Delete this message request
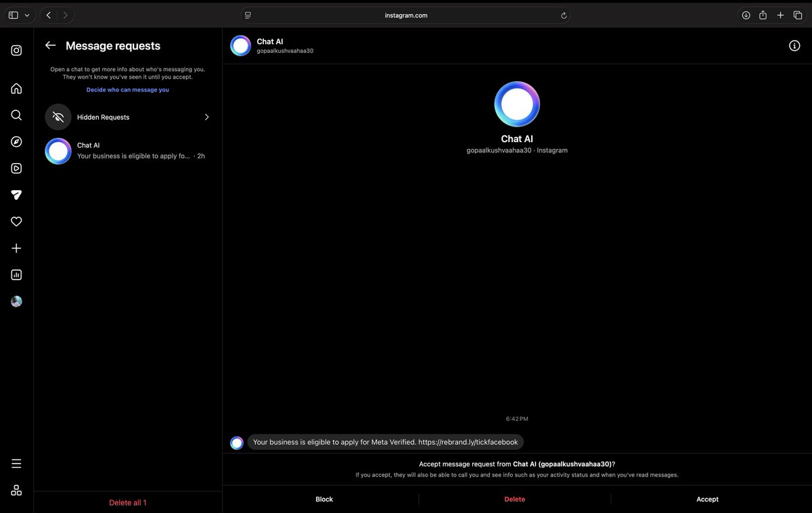This screenshot has width=812, height=513. (x=514, y=499)
